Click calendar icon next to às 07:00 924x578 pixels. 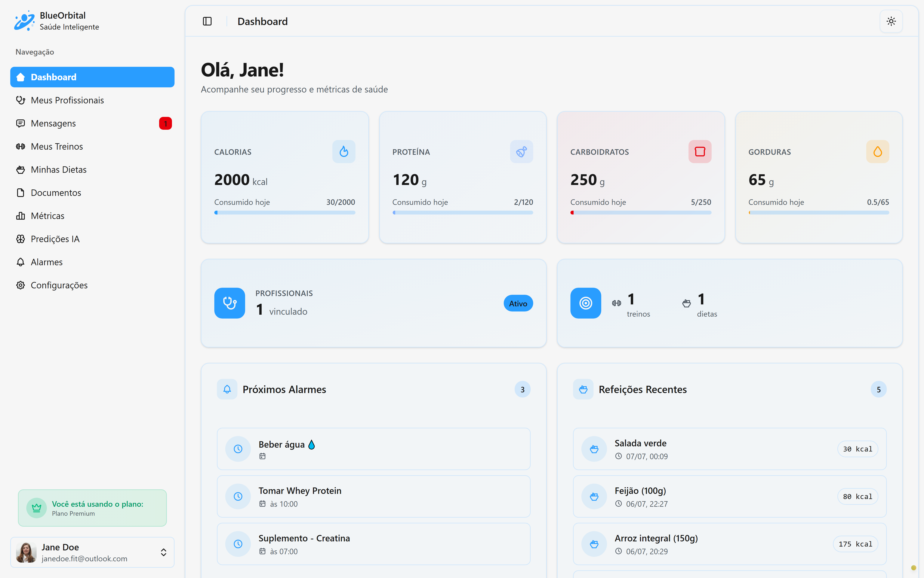click(262, 551)
